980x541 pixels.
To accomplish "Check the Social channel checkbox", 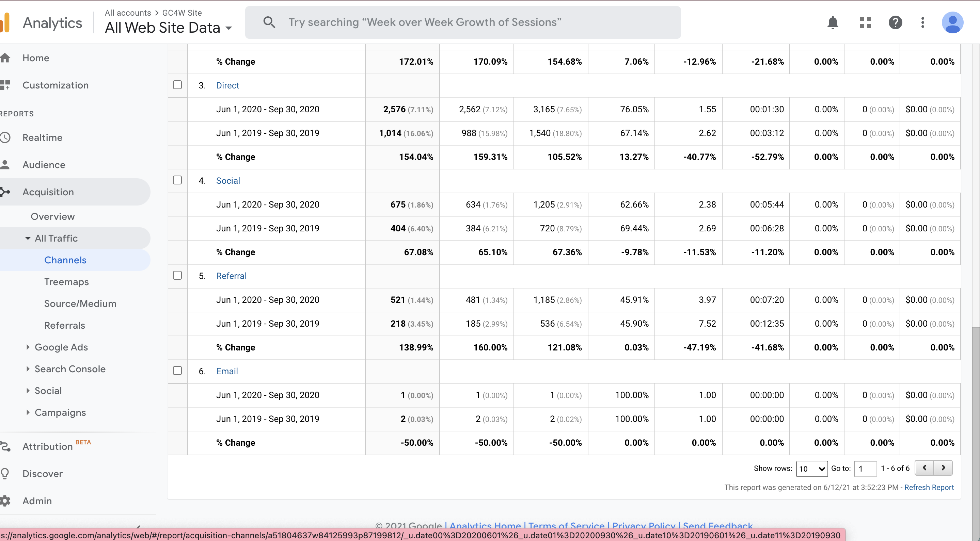I will coord(177,180).
